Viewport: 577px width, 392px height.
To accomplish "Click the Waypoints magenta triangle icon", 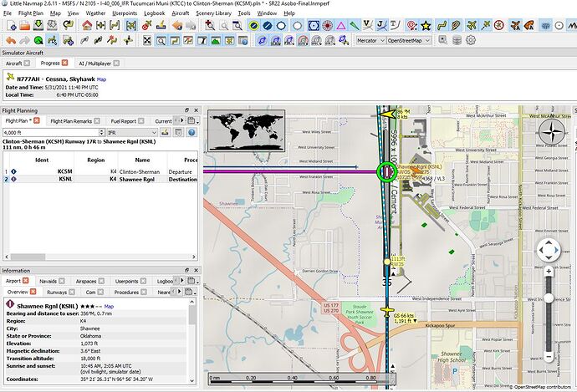I will [341, 25].
